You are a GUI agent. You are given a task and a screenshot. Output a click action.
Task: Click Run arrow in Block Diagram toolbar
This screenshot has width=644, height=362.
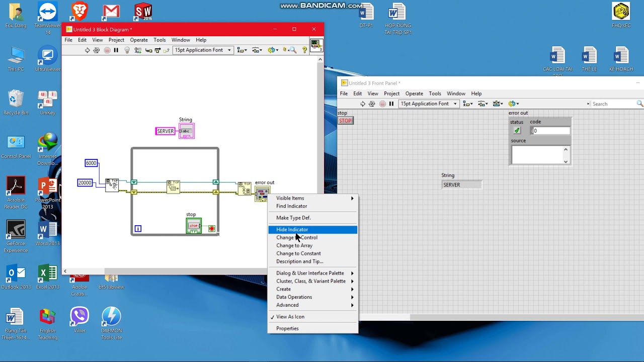pyautogui.click(x=87, y=50)
